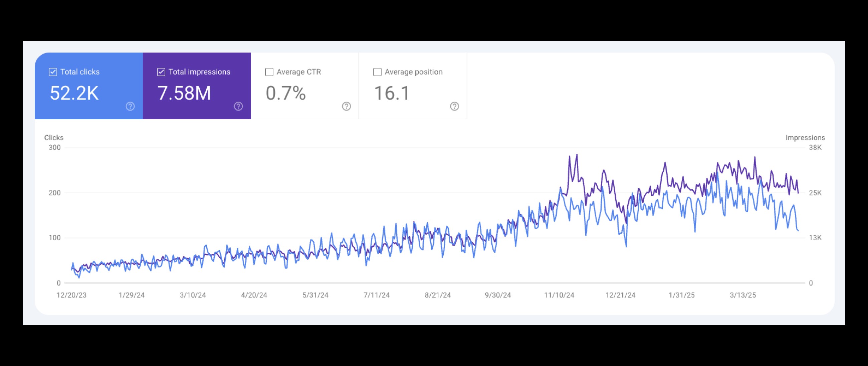
Task: Uncheck the Total clicks checkbox
Action: (53, 72)
